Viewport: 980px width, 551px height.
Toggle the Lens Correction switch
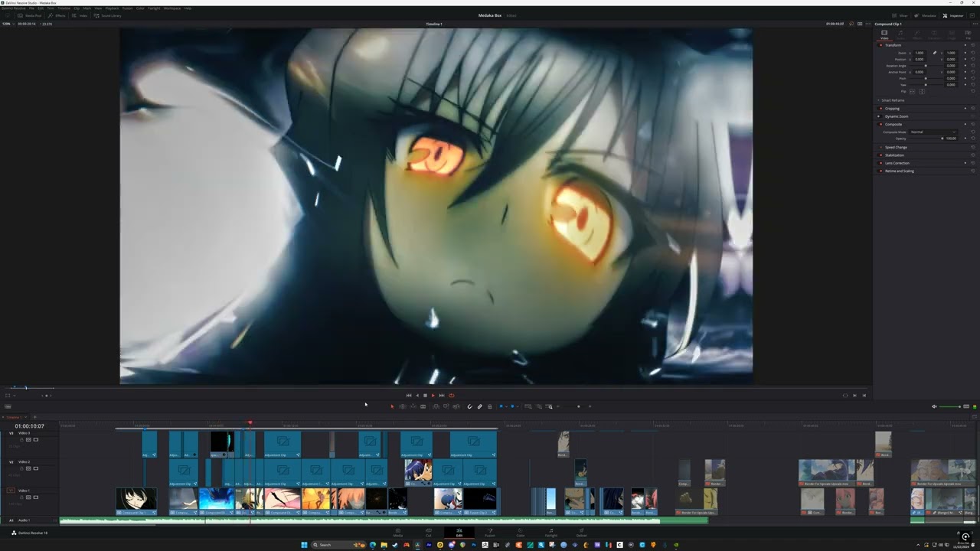879,163
